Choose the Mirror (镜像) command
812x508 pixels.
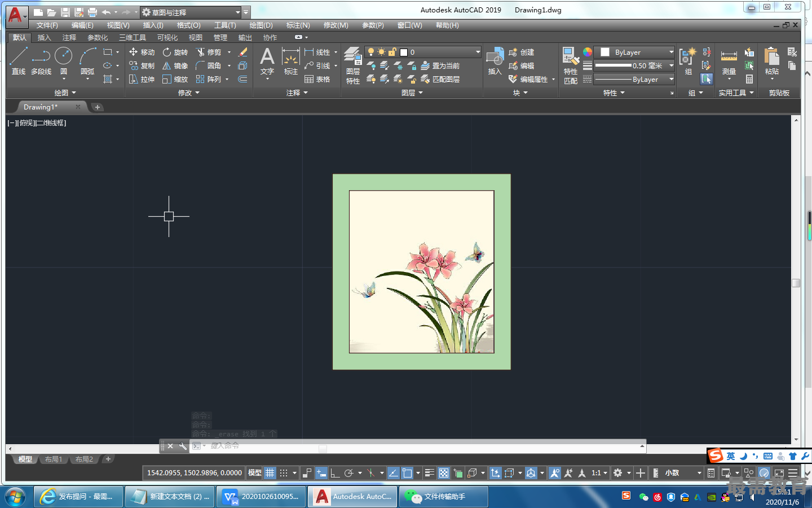[x=175, y=65]
